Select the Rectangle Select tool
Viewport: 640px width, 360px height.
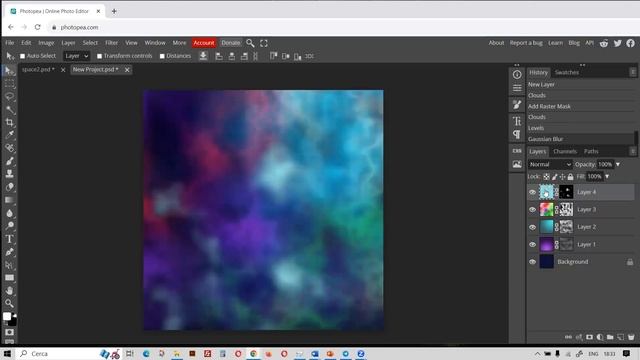(9, 84)
